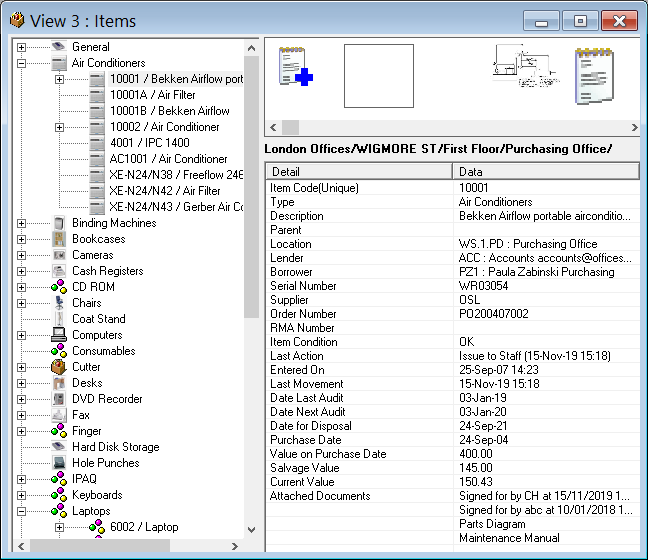The height and width of the screenshot is (560, 648).
Task: Click the IPAQ category icon
Action: tap(59, 479)
